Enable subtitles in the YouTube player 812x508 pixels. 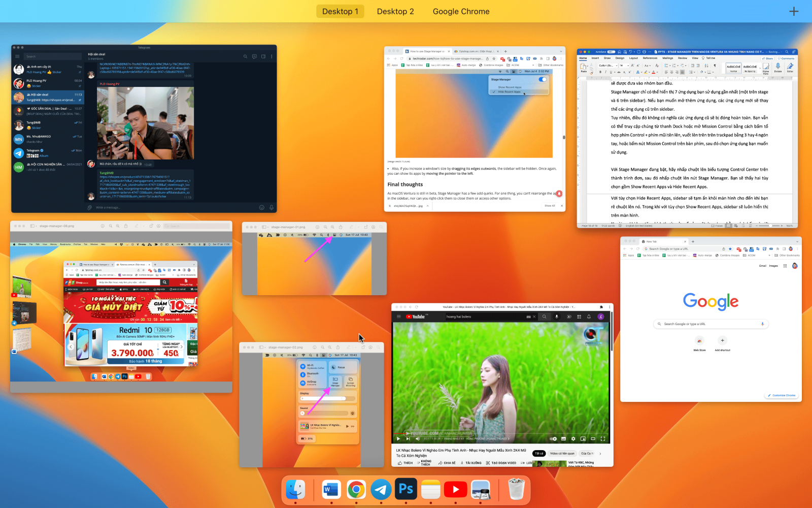(x=563, y=439)
